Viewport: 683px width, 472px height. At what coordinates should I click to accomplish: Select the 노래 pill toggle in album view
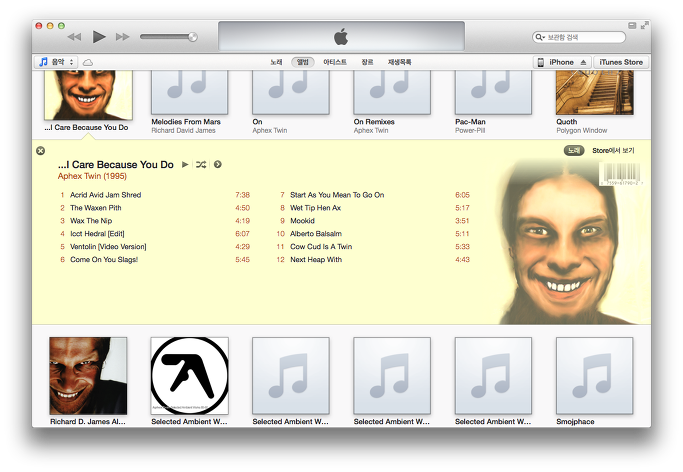click(x=574, y=151)
